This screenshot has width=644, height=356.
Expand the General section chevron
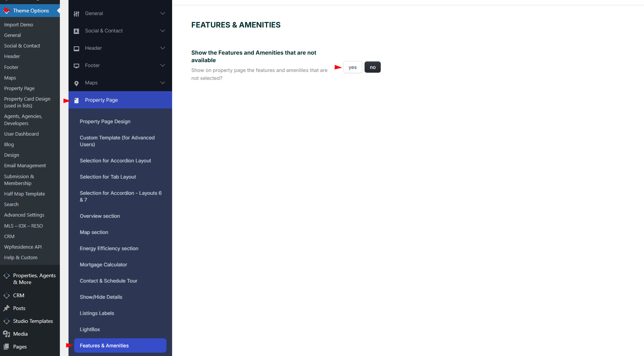pos(163,14)
